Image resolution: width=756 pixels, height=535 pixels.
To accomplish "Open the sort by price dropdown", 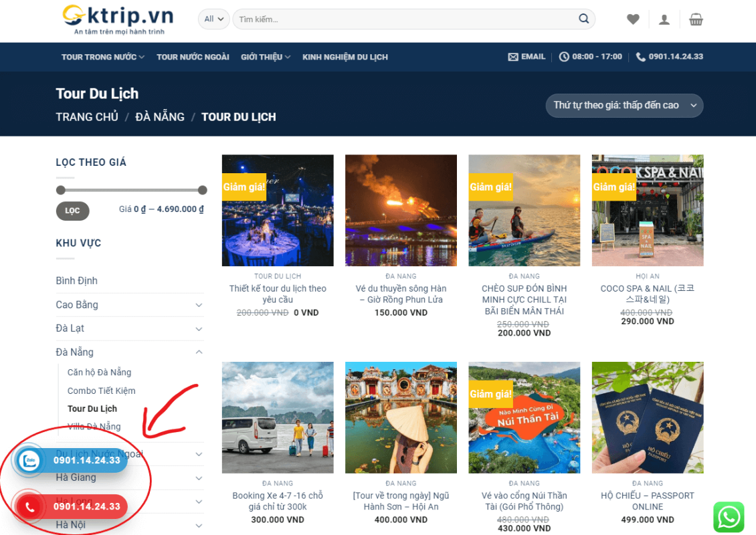I will pyautogui.click(x=624, y=105).
